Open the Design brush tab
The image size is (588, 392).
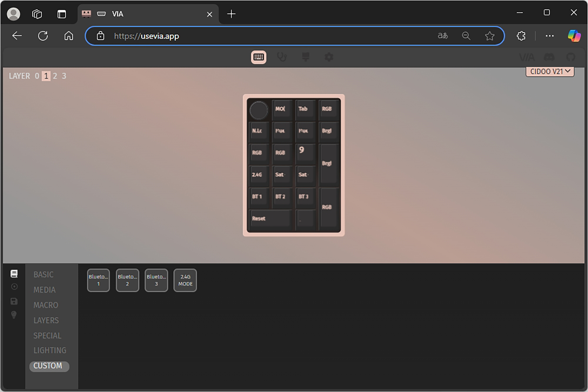[305, 57]
